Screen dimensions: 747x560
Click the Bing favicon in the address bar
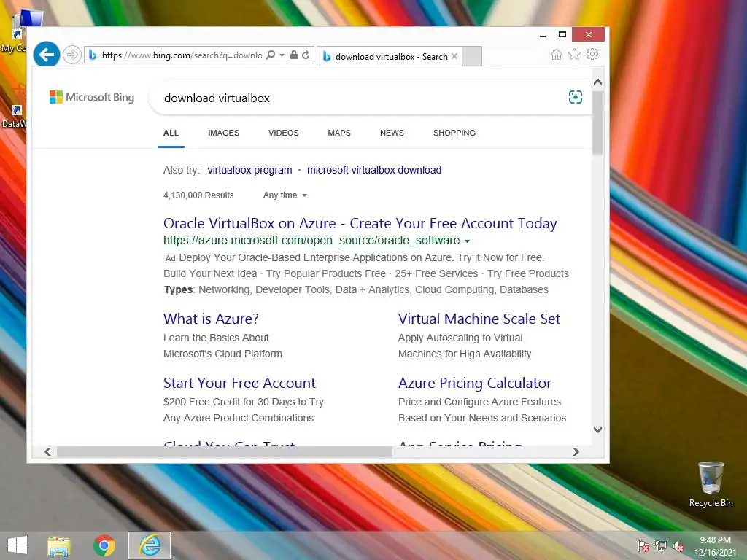click(x=93, y=55)
